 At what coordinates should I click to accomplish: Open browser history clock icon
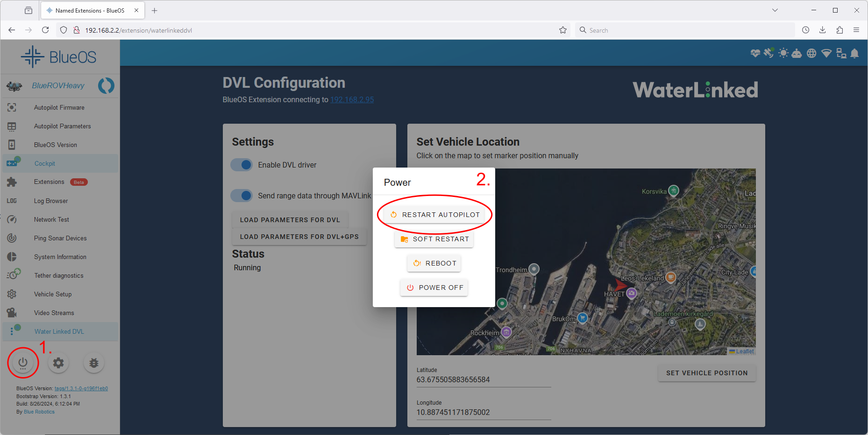click(805, 30)
